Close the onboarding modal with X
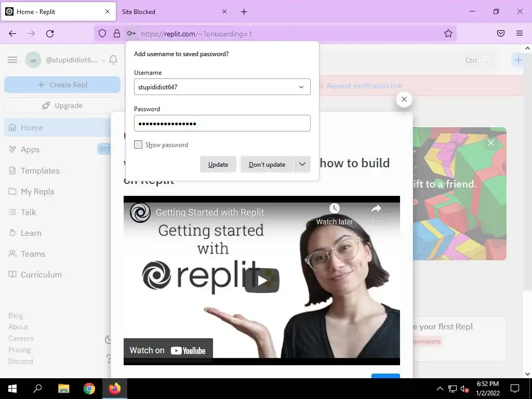532x399 pixels. [404, 99]
